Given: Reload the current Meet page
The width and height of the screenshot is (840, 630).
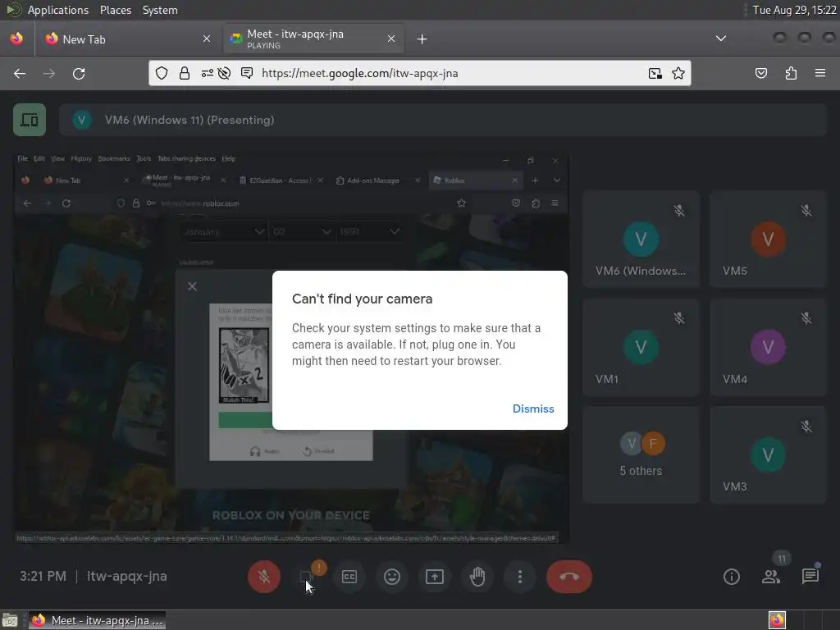Looking at the screenshot, I should point(79,73).
